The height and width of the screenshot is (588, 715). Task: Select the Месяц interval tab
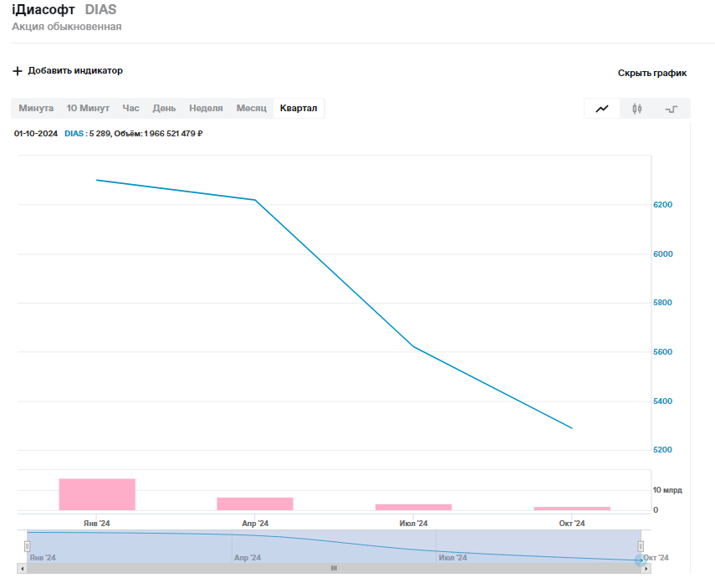[x=251, y=108]
